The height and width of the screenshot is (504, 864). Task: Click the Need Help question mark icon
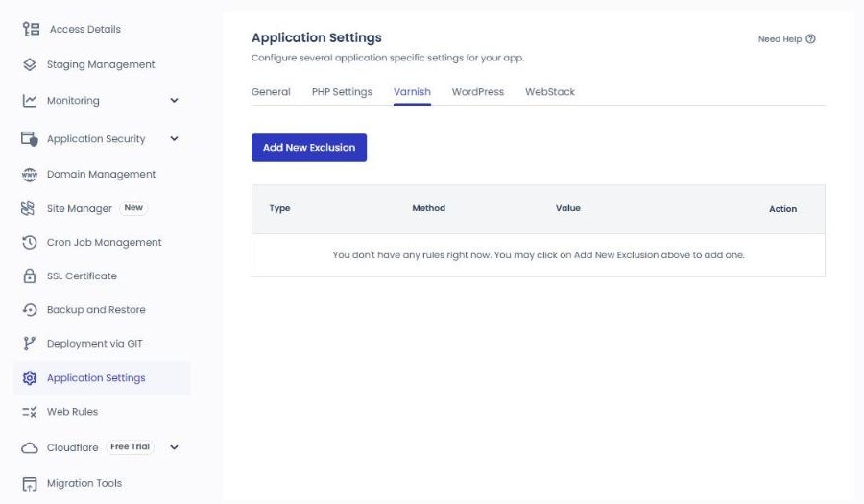click(810, 39)
